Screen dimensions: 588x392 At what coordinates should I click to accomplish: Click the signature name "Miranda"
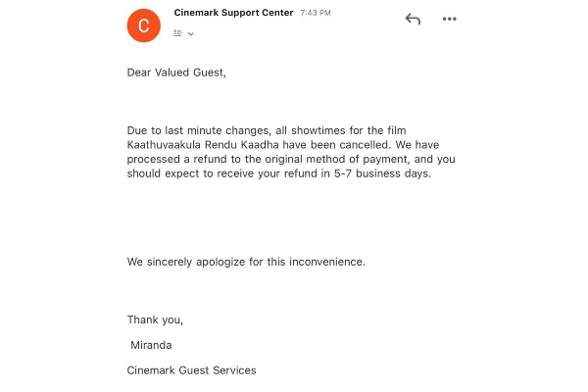tap(152, 345)
